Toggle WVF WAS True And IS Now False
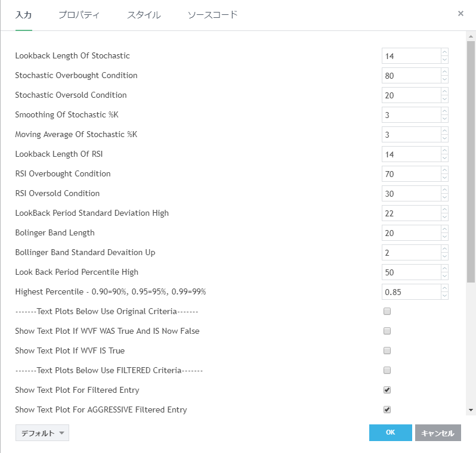Image resolution: width=476 pixels, height=453 pixels. click(387, 331)
